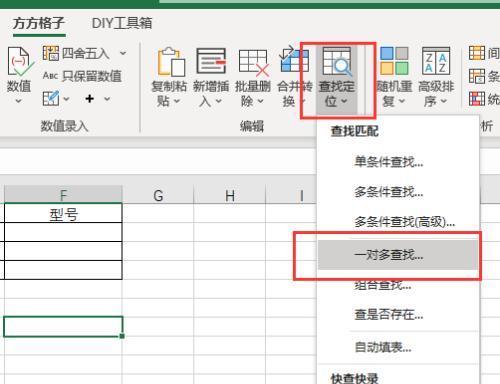Expand the 批量删除 dropdown arrow
Viewport: 500px width, 384px height.
[x=261, y=101]
